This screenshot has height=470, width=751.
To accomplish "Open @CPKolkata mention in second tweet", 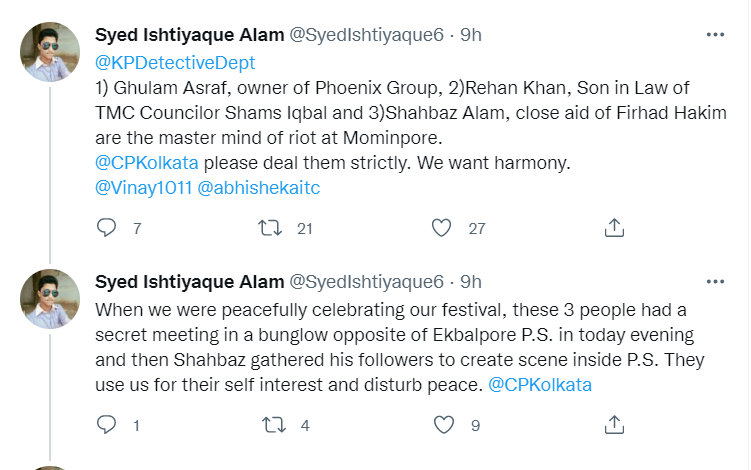I will coord(540,384).
